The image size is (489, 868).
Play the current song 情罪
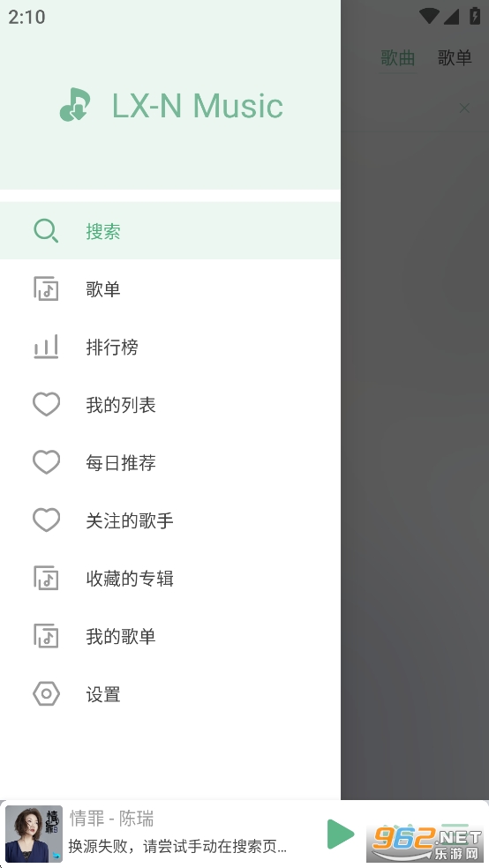pos(341,834)
